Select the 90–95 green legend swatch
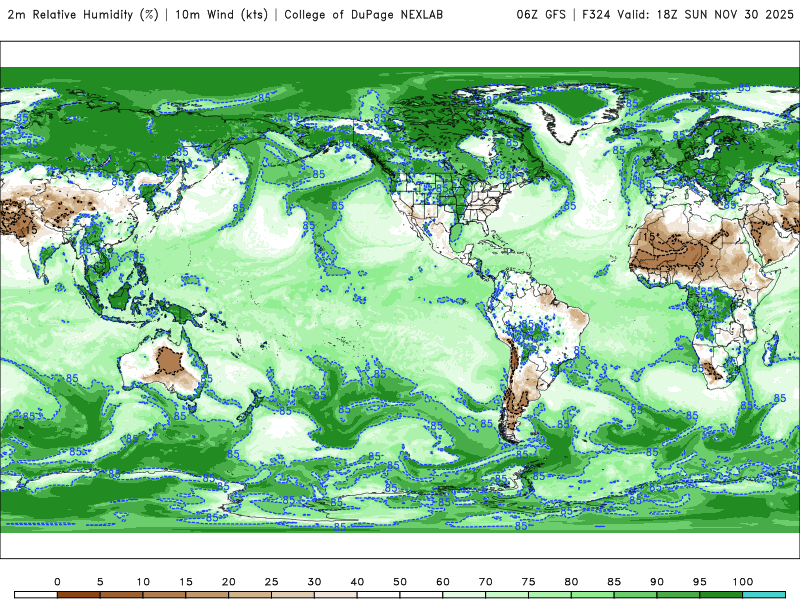The width and height of the screenshot is (800, 600). (679, 595)
